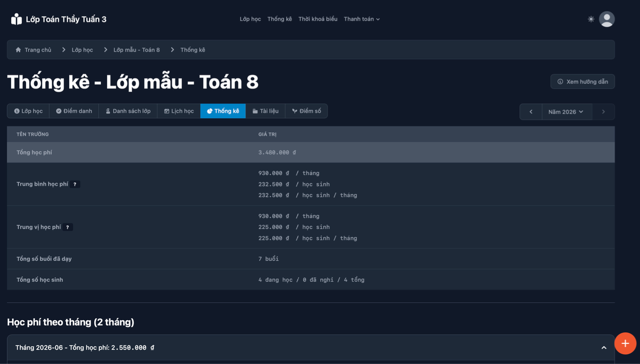This screenshot has height=364, width=640.
Task: Switch to the Tài liệu tab
Action: tap(266, 111)
